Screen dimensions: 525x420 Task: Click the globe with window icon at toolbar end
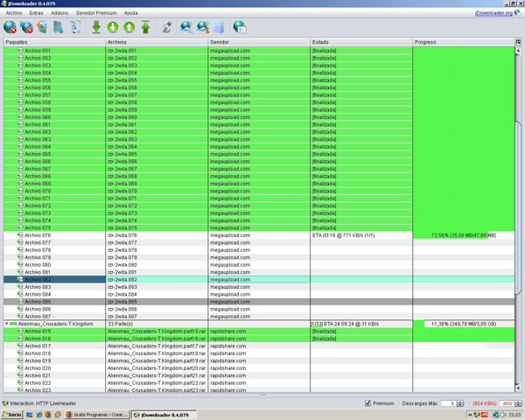pos(240,27)
